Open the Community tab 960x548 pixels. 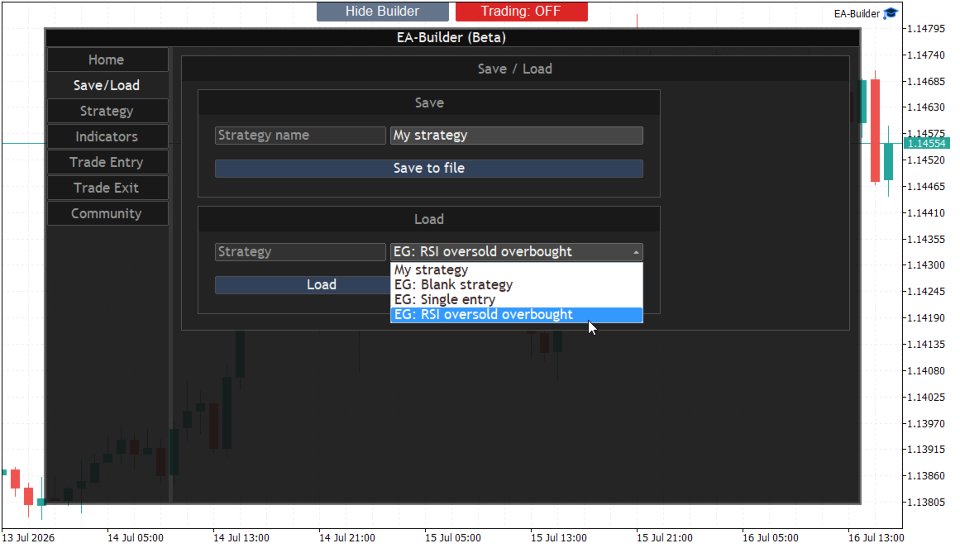point(107,214)
